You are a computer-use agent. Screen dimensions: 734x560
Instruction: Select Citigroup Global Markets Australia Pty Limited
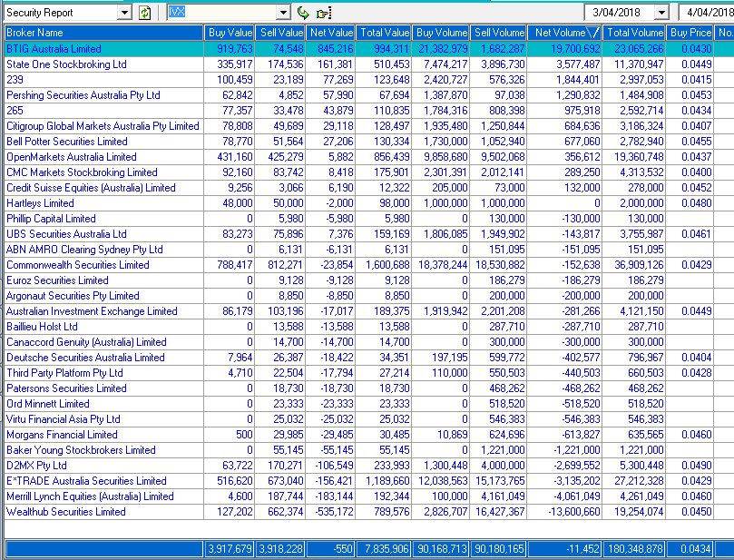pos(369,126)
